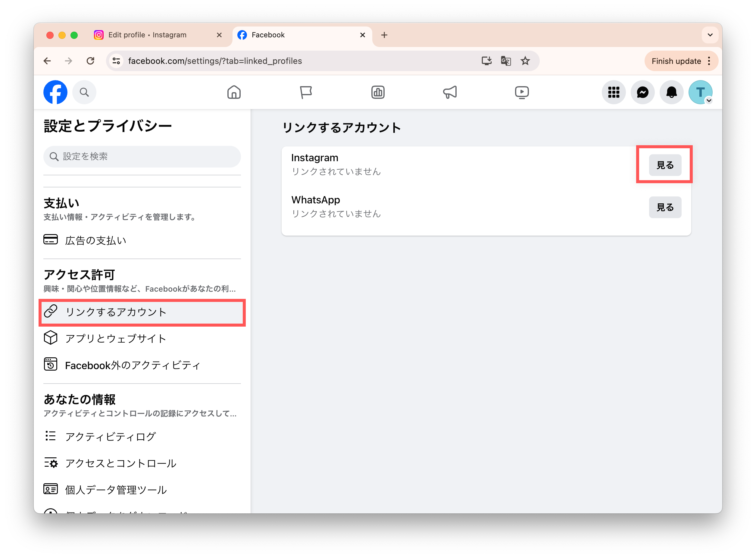Open the megaphone Ad Center icon

[450, 92]
